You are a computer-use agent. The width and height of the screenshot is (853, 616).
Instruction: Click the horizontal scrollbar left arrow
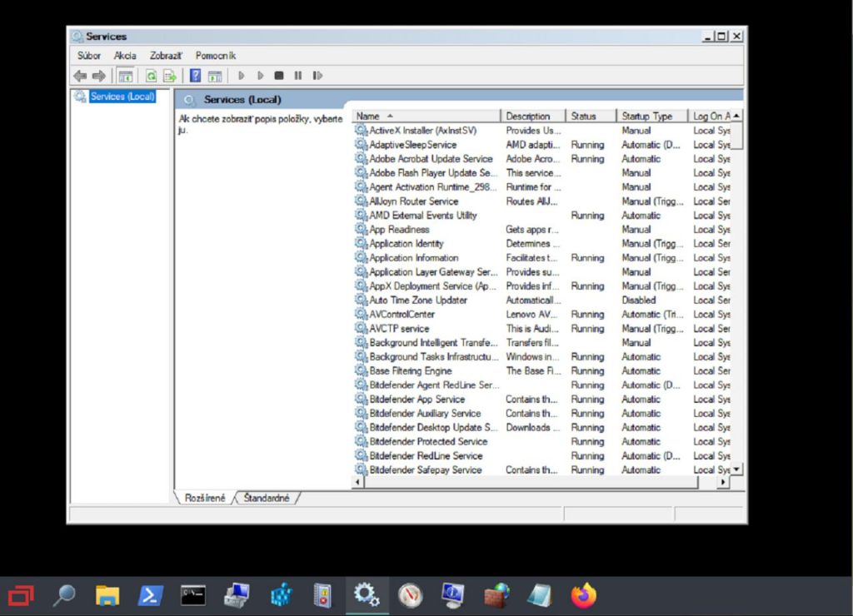(x=357, y=482)
